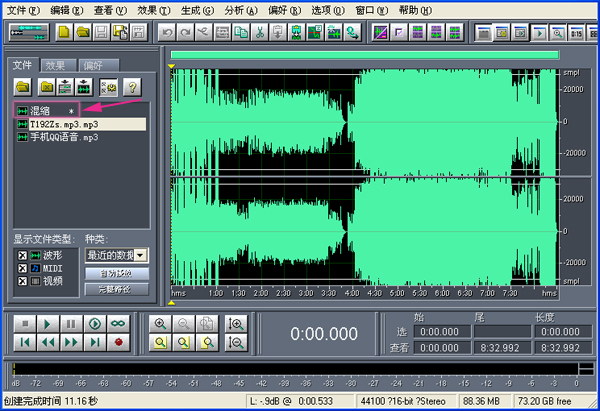The image size is (600, 411).
Task: Click the panel's advanced options icon beside help
Action: pos(108,87)
